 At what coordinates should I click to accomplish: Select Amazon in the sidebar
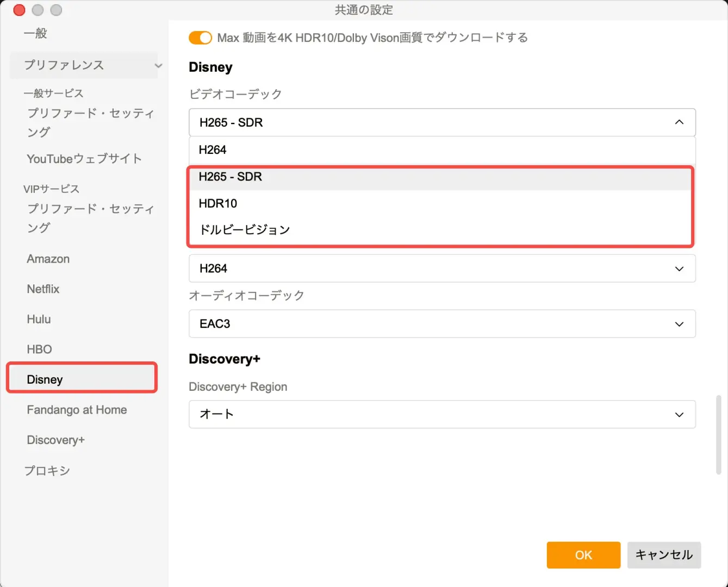click(48, 259)
